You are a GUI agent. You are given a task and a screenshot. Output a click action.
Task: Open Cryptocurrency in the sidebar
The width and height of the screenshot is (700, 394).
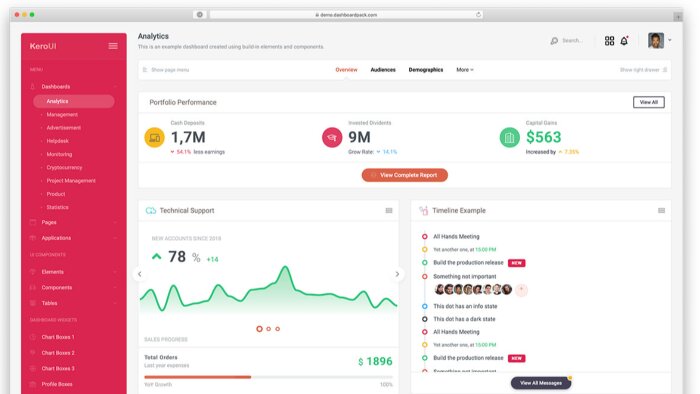click(64, 168)
